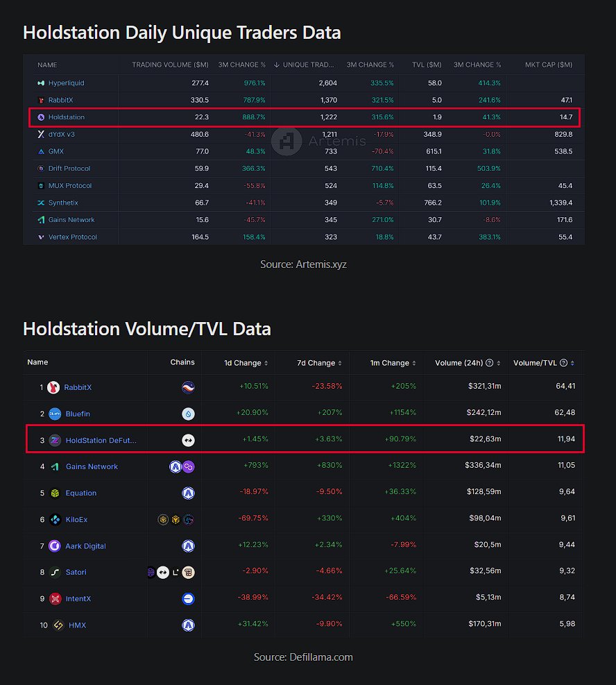Click the TRADING VOLUME ($M) column header
616x685 pixels.
click(170, 65)
